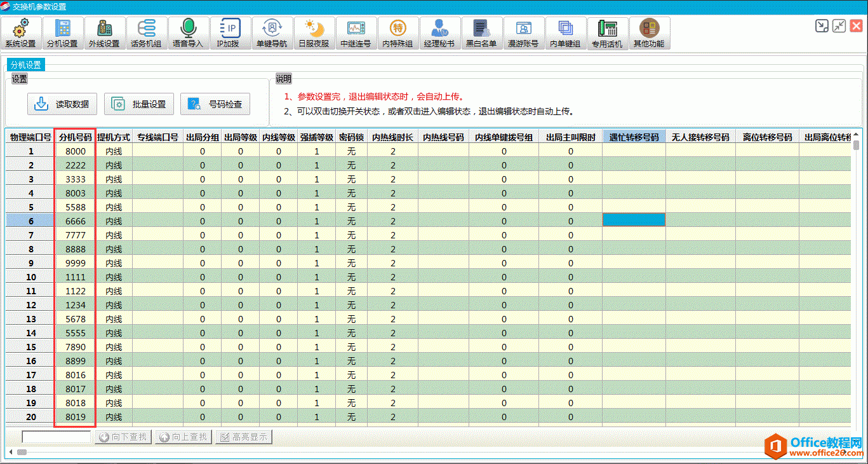Click the 提机方式 column header
The width and height of the screenshot is (868, 464).
114,137
